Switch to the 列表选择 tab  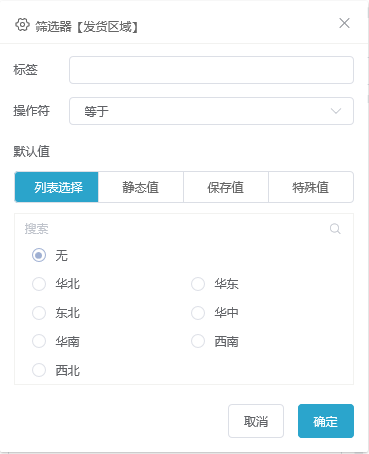[57, 187]
